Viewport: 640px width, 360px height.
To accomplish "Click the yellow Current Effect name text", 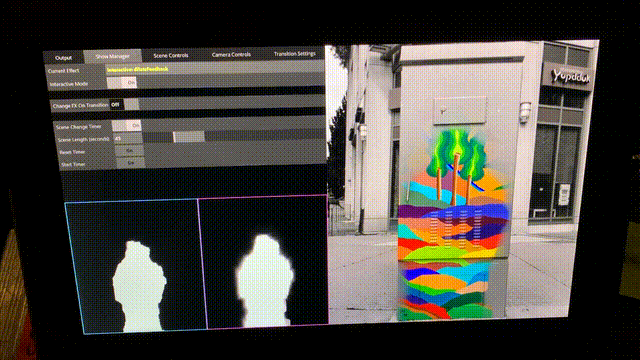I will tap(138, 69).
